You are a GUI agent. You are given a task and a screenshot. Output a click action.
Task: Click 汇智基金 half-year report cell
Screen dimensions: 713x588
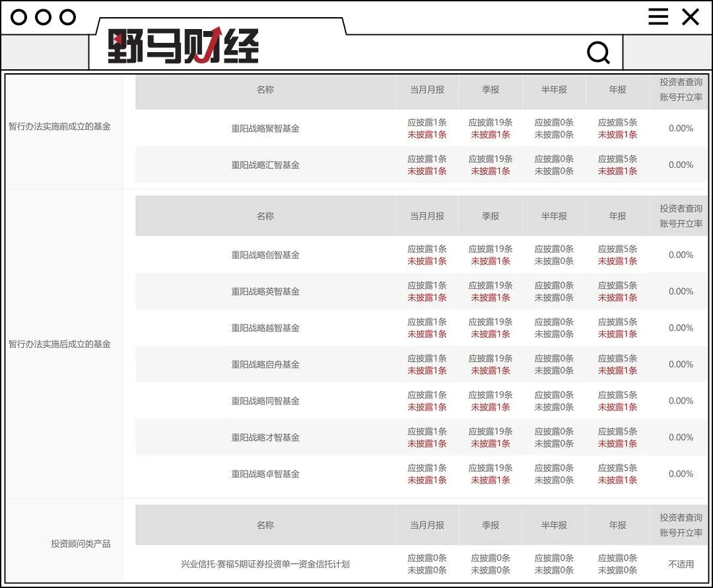[x=554, y=165]
